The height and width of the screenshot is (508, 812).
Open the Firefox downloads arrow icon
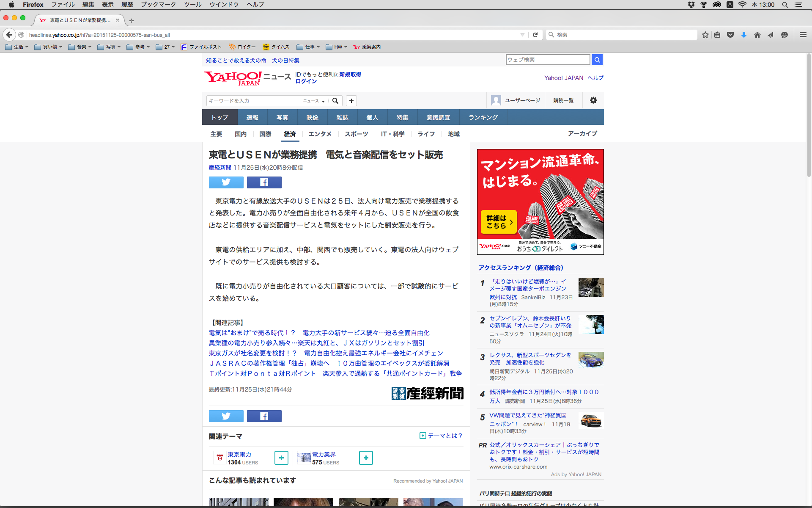743,35
